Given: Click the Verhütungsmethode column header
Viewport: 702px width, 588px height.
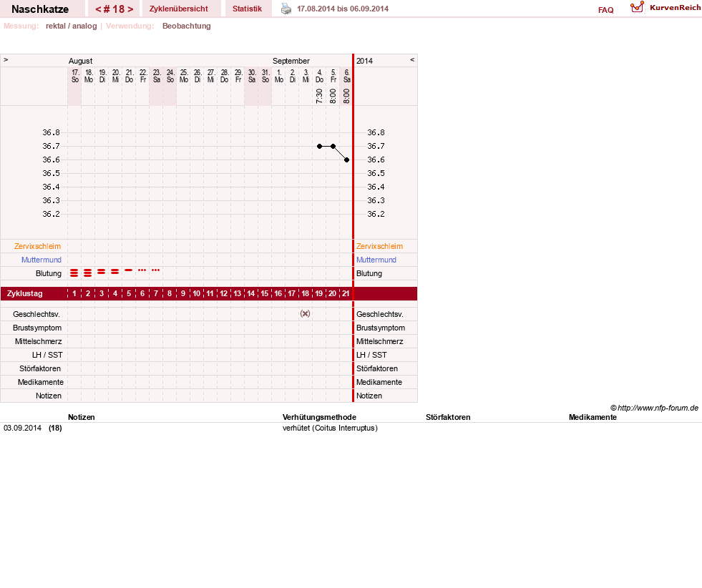Looking at the screenshot, I should (319, 417).
